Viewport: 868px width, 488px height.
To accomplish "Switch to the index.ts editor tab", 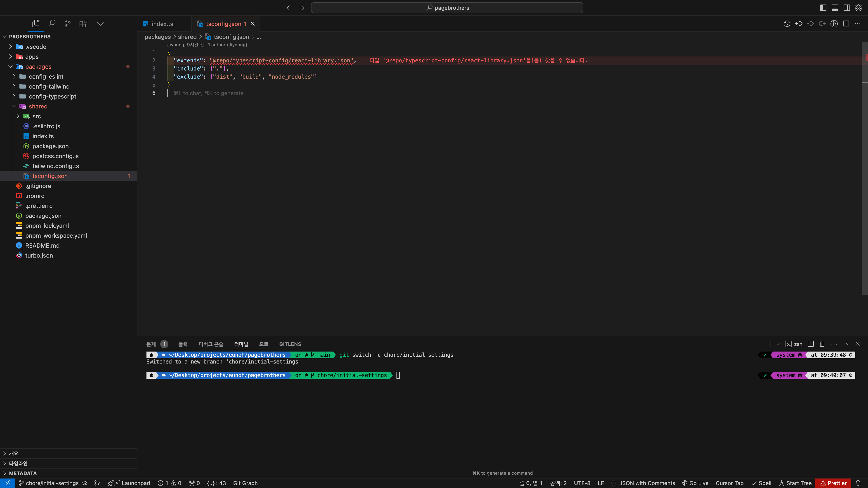I will (162, 24).
